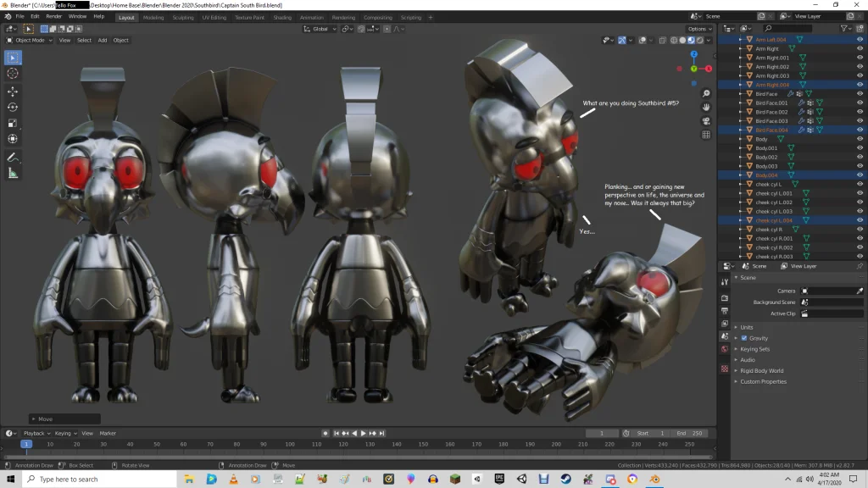
Task: Open the Playback popover in timeline
Action: pyautogui.click(x=36, y=434)
